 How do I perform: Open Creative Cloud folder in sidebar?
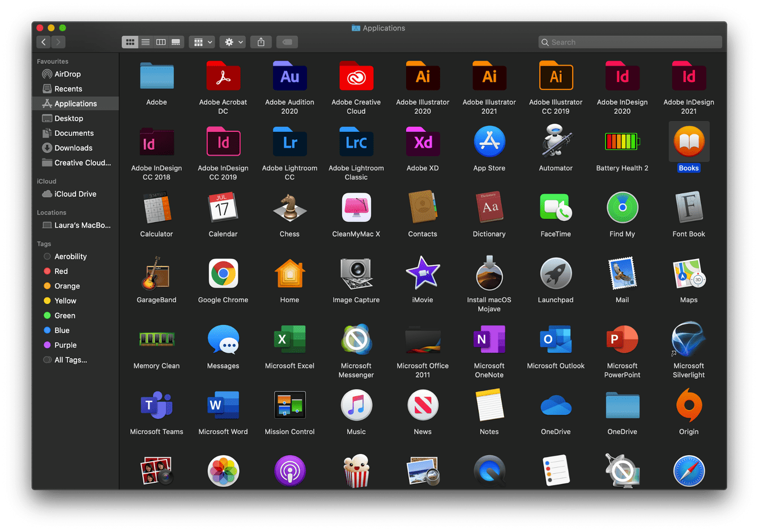(76, 162)
